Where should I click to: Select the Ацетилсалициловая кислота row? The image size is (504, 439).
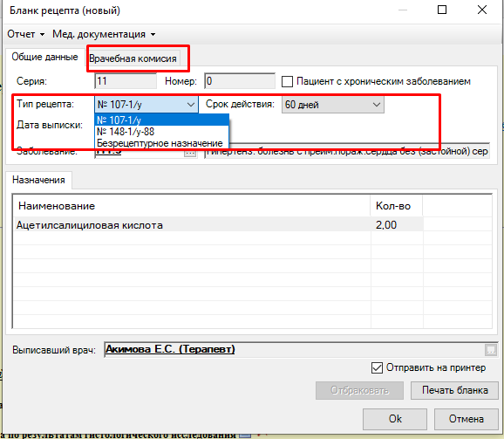pos(219,225)
